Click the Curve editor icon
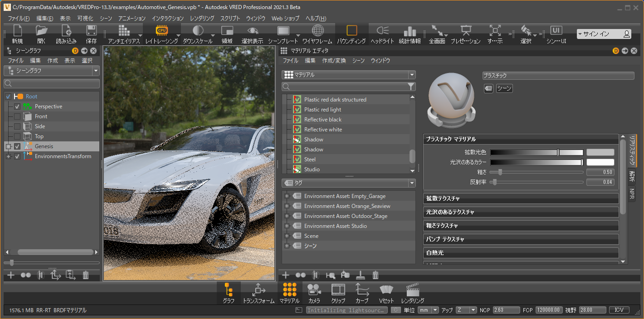This screenshot has height=319, width=644. [361, 289]
